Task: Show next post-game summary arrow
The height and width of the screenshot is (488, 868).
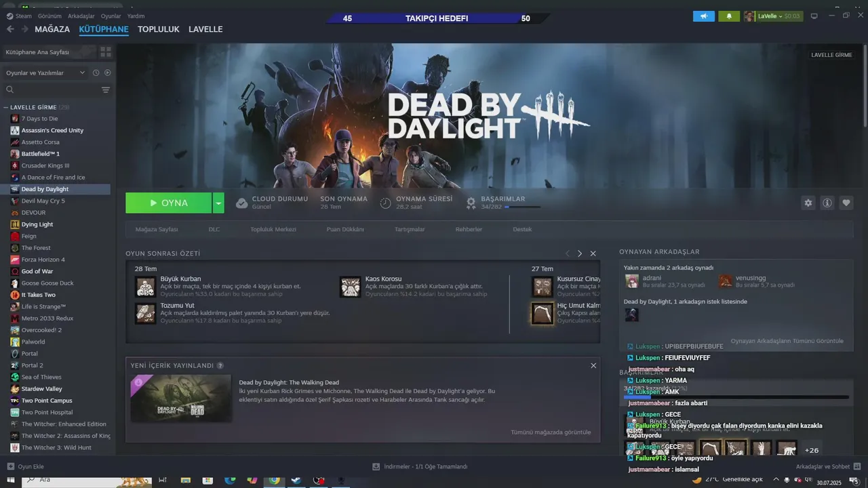Action: 580,253
